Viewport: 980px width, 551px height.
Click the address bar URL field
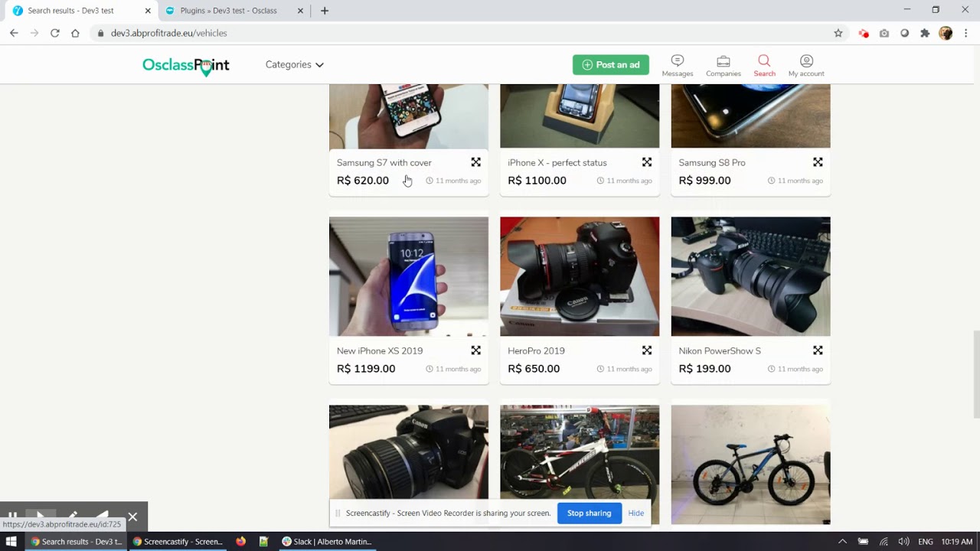pyautogui.click(x=459, y=33)
